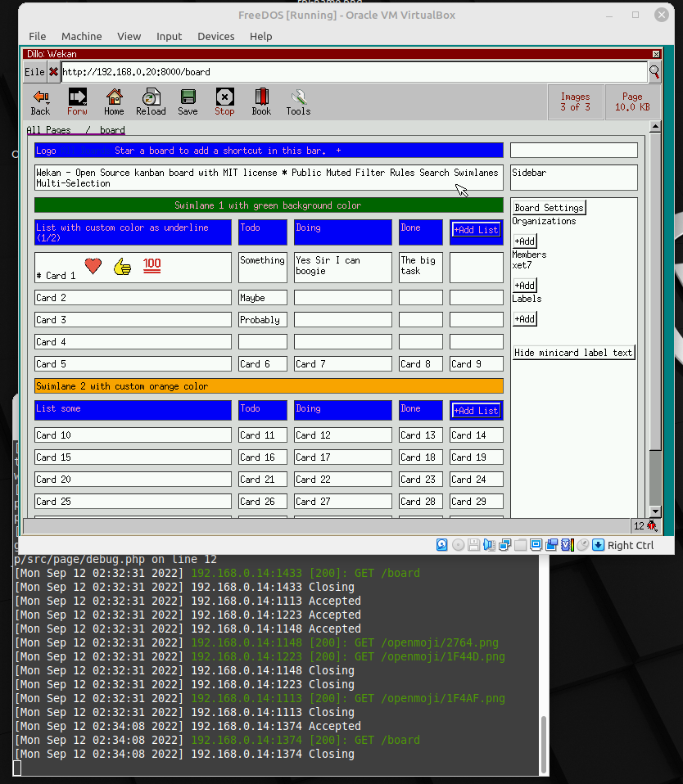Click the red heart emoji on Card 1
The width and height of the screenshot is (683, 784).
(93, 265)
